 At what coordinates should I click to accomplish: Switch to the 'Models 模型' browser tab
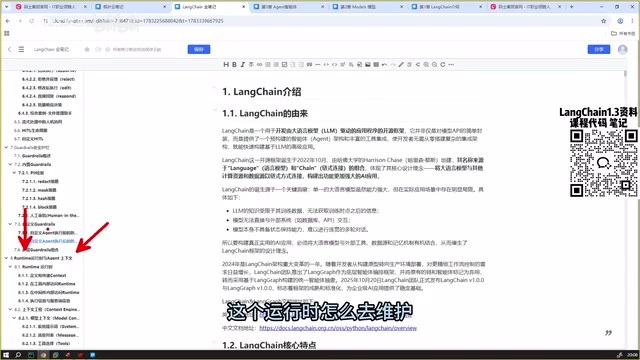point(368,7)
